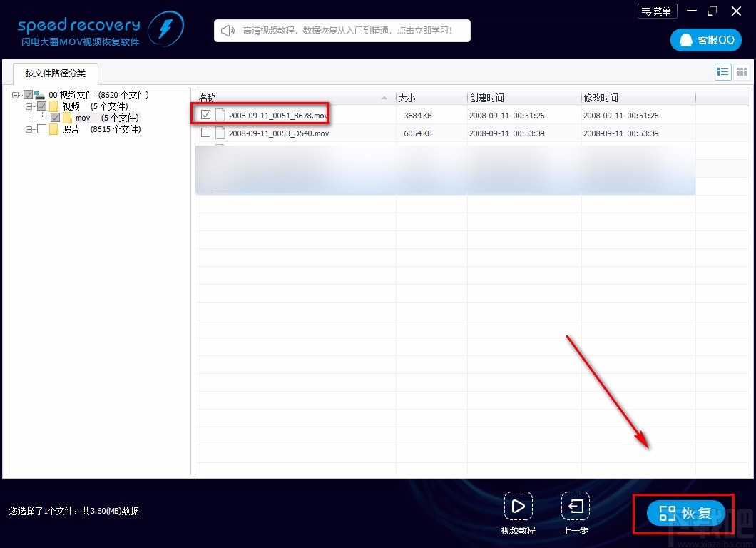Collapse the 00 视频文件 root node
The height and width of the screenshot is (548, 756).
[x=16, y=95]
